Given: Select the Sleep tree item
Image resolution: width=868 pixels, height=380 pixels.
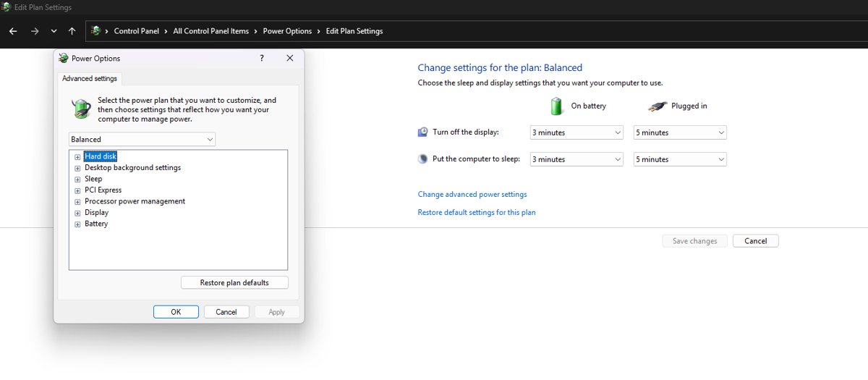Looking at the screenshot, I should coord(93,179).
